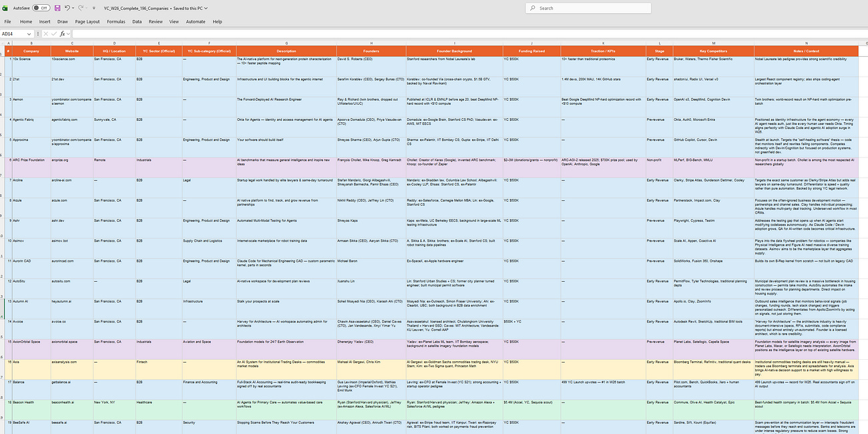Select the Industrials sector cell for ARC Prize

click(158, 168)
